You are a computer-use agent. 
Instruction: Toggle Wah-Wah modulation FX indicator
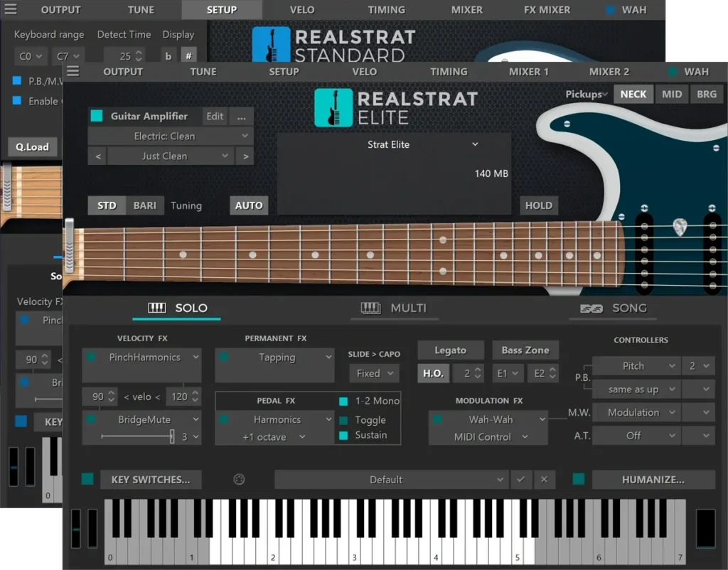[x=437, y=419]
